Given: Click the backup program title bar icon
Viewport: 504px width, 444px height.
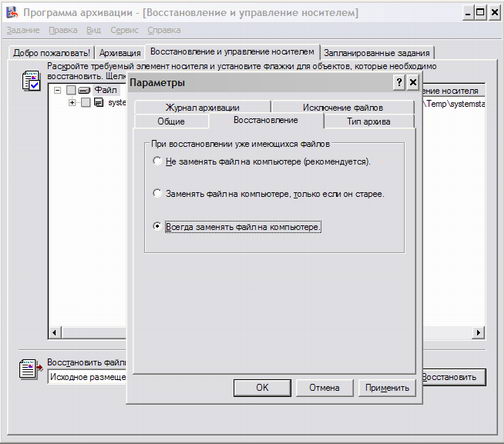Looking at the screenshot, I should tap(12, 12).
